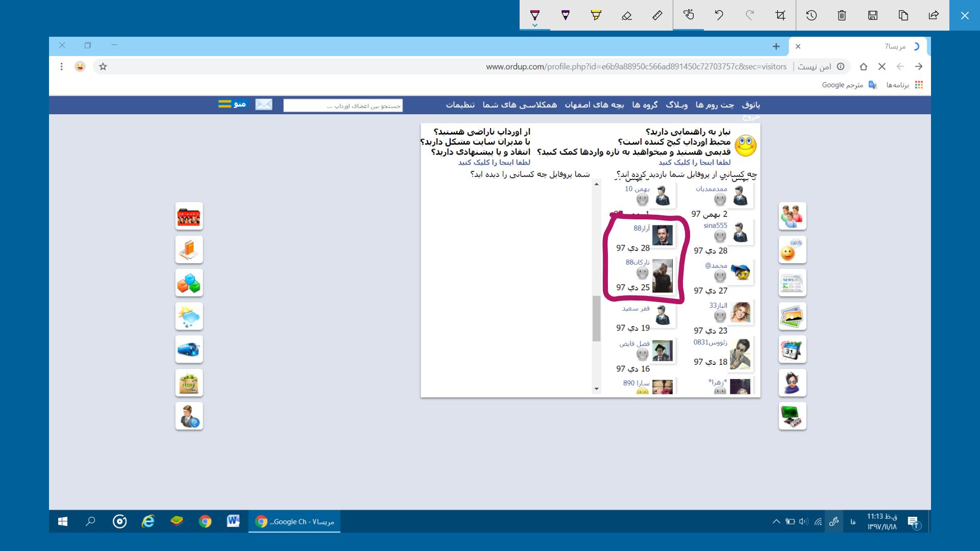
Task: Open the smiley chat icon on right sidebar
Action: (x=792, y=249)
